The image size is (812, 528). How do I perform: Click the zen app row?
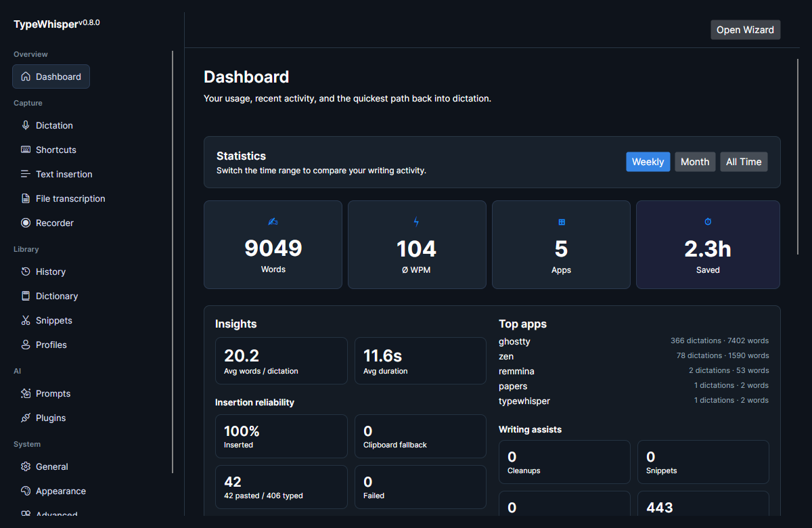633,356
